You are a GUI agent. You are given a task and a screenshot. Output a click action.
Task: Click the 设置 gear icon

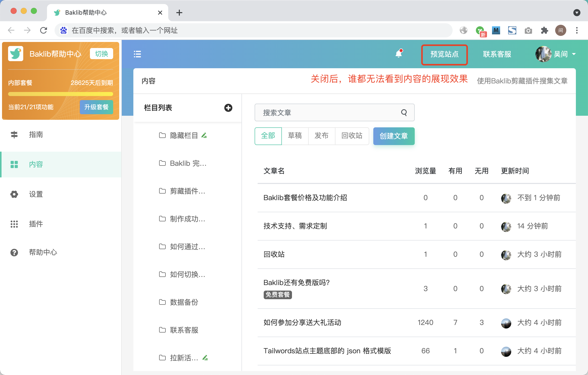[x=14, y=194]
